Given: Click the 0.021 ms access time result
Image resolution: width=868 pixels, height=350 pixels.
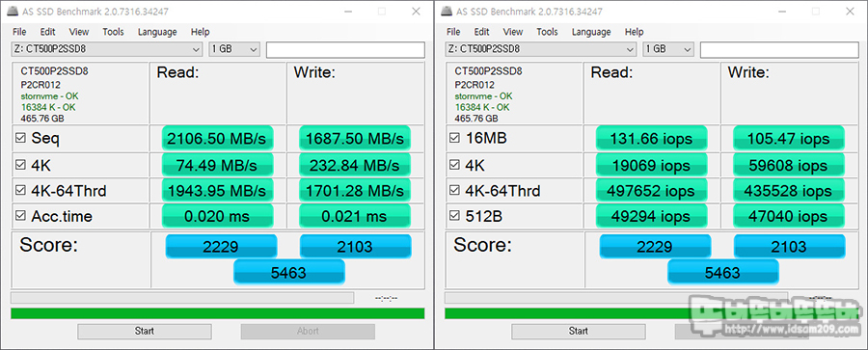Looking at the screenshot, I should tap(355, 216).
